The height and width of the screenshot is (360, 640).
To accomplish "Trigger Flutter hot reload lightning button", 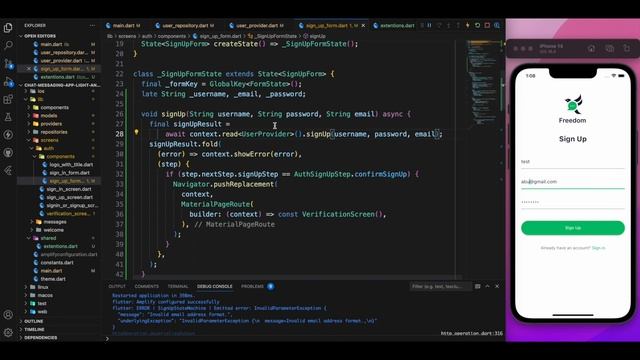I will pyautogui.click(x=468, y=25).
